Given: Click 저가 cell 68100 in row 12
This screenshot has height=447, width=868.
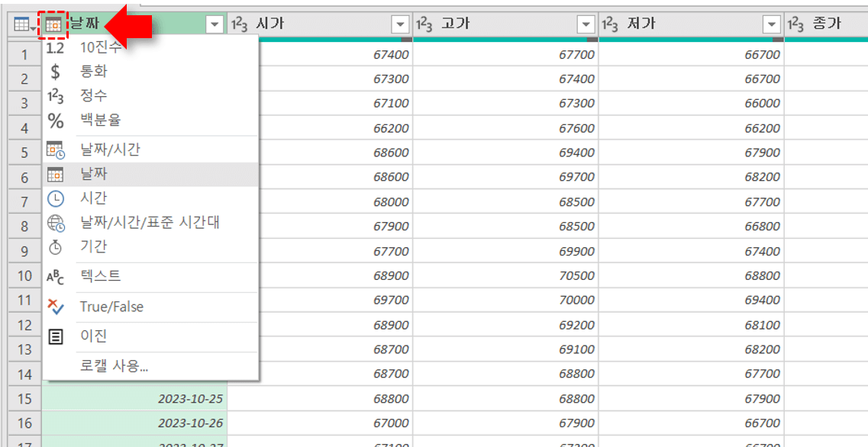Looking at the screenshot, I should [692, 325].
